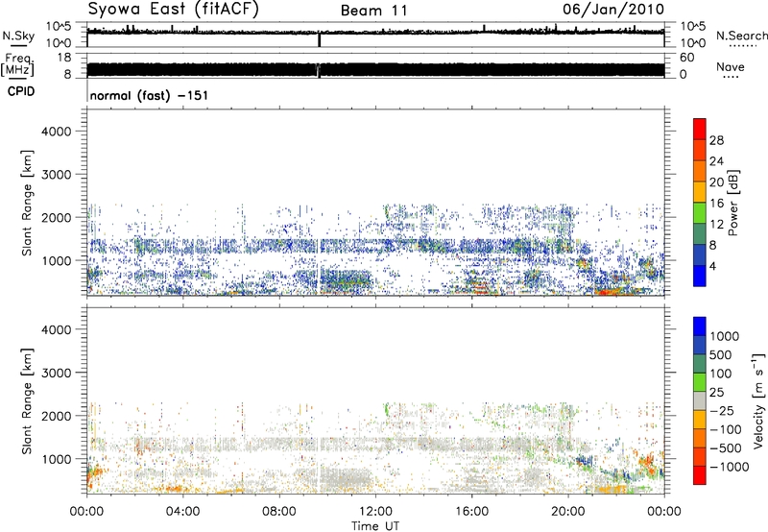
Task: Click the 'Beam 11' label
Action: tap(374, 11)
